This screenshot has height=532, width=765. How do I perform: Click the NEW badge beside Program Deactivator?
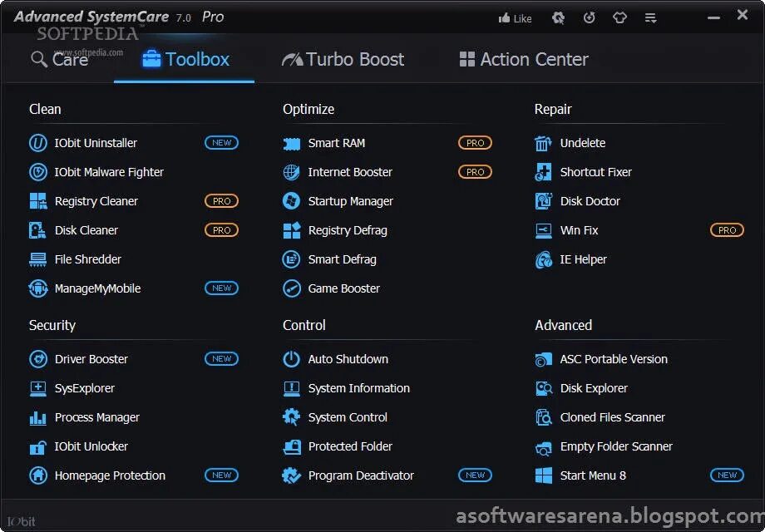click(475, 475)
